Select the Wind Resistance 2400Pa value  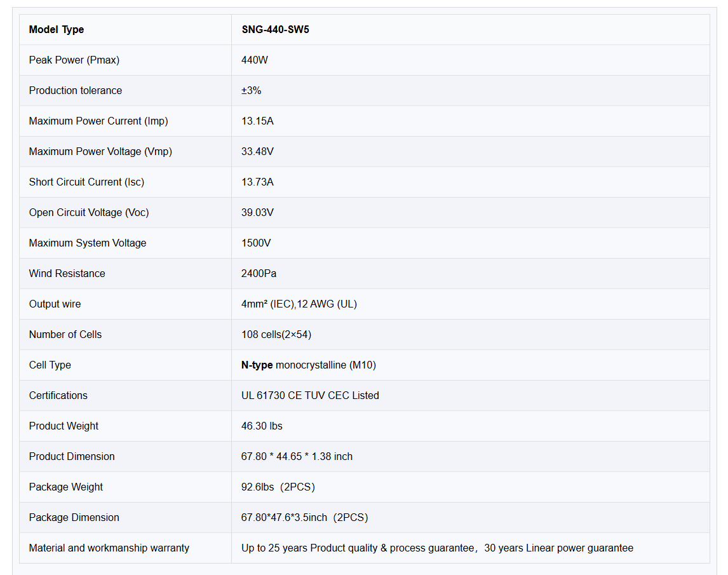click(259, 273)
